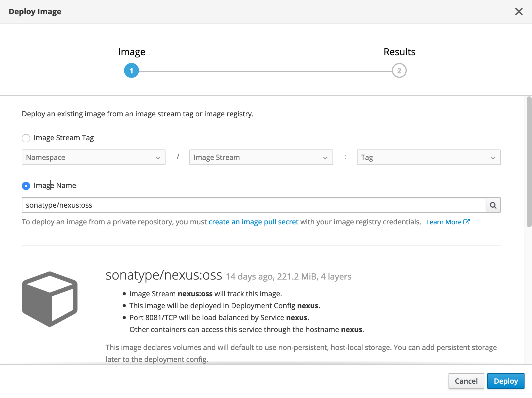
Task: Click the sonatype/nexus:oss heading
Action: (x=164, y=275)
